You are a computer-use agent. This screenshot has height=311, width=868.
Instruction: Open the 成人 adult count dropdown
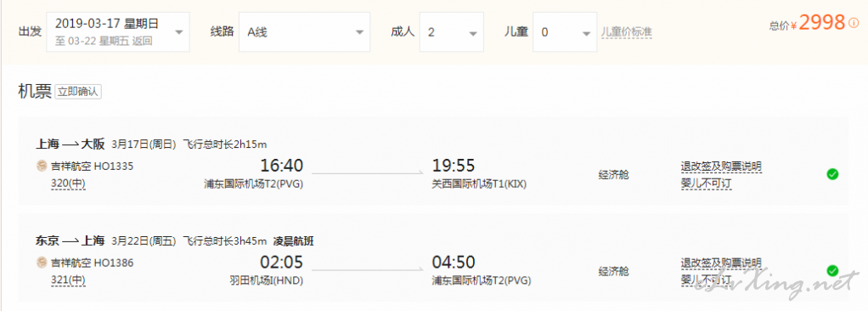[x=452, y=32]
